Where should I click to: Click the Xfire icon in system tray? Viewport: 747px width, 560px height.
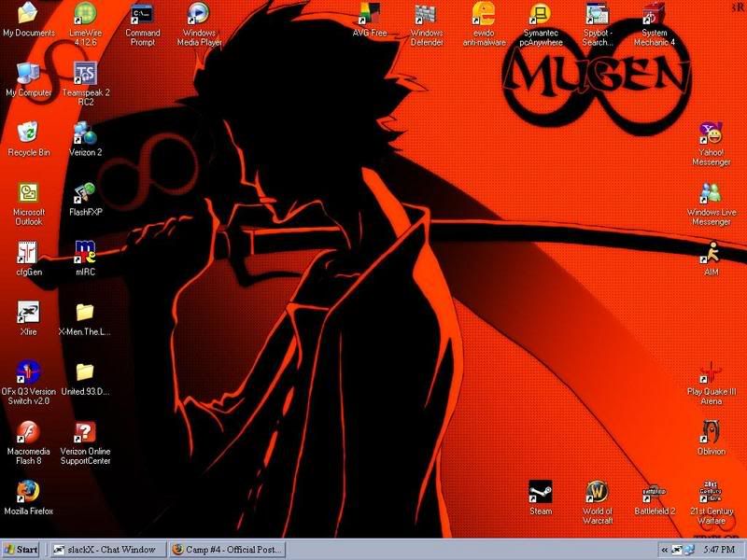[x=676, y=550]
